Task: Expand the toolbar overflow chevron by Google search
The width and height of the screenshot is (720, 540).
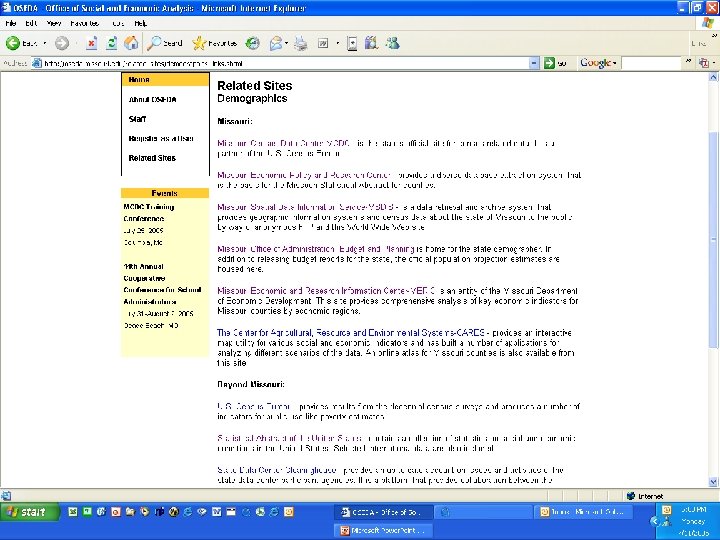Action: pyautogui.click(x=688, y=61)
